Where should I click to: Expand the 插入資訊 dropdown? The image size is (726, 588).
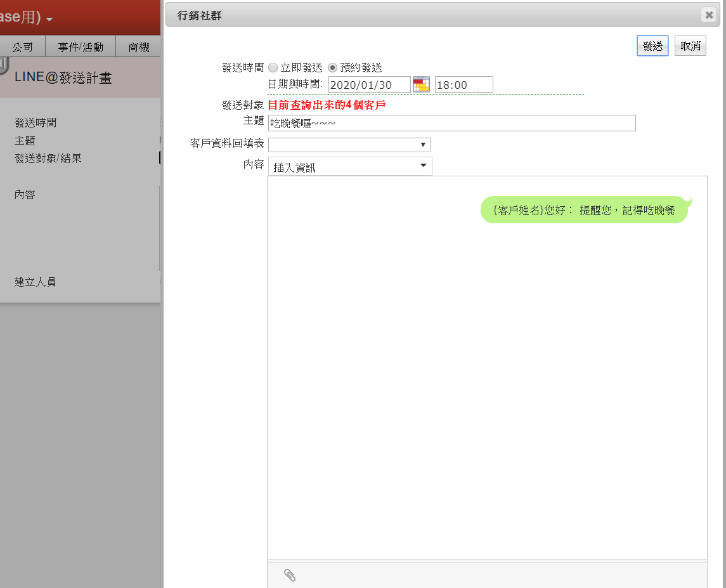(x=350, y=166)
